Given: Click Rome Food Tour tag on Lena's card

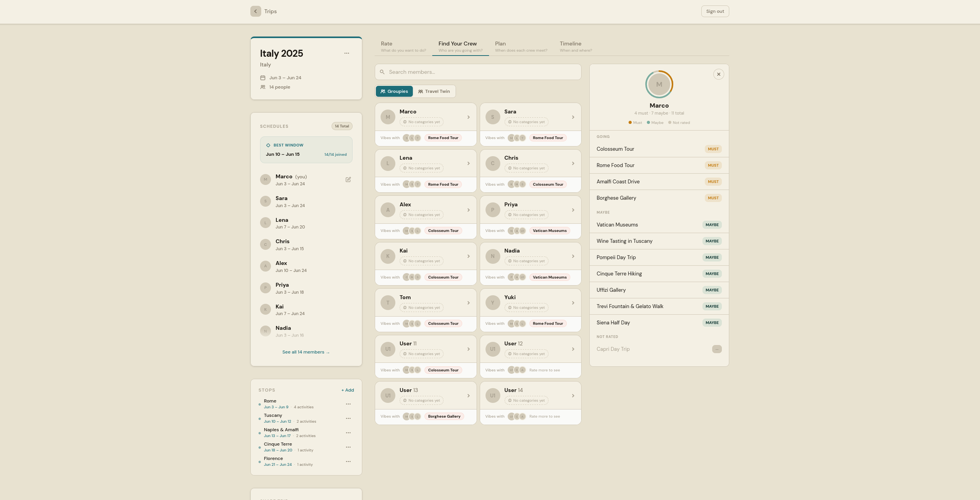Looking at the screenshot, I should coord(443,185).
